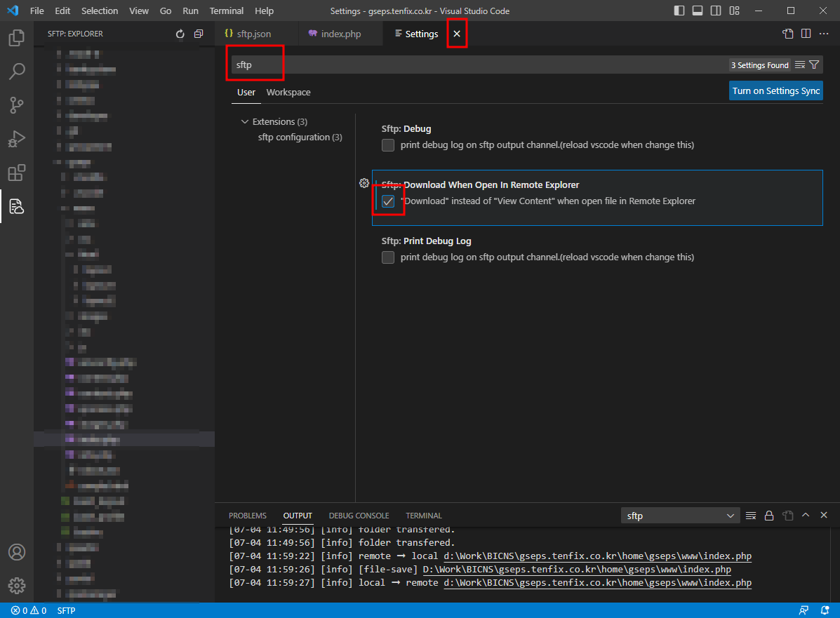Open Customize Layout icon
840x618 pixels.
(735, 11)
